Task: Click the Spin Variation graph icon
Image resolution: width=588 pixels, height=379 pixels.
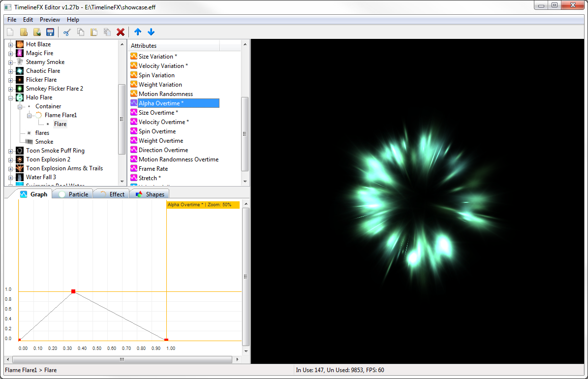Action: [x=134, y=75]
